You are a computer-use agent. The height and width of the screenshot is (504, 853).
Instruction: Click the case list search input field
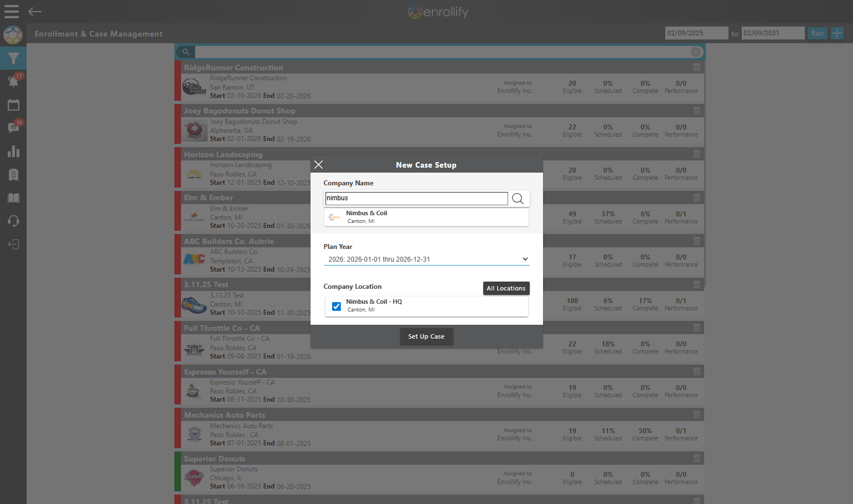[x=442, y=52]
